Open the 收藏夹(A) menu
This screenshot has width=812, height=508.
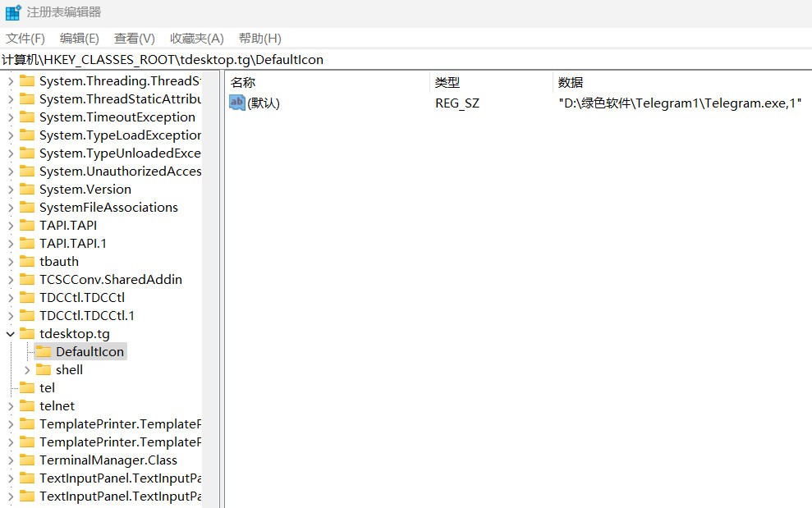click(197, 39)
